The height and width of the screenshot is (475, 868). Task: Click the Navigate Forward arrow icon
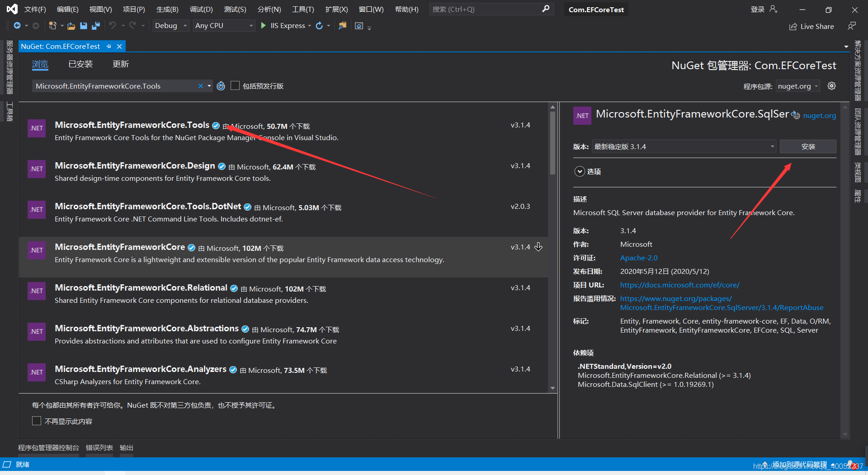click(36, 26)
